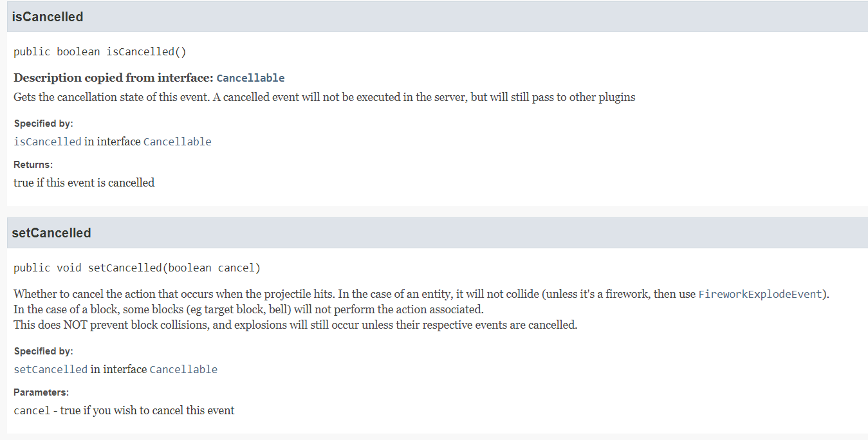Open Cancellable link beside isCancelled in interface

point(177,142)
